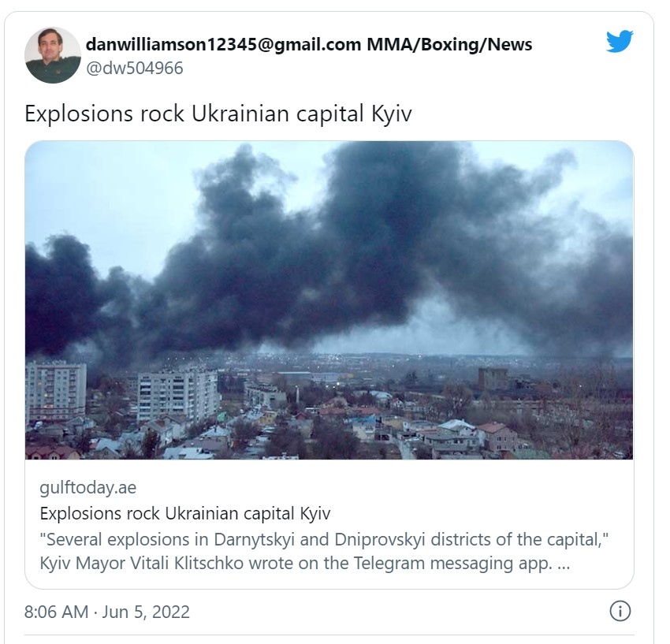Click the Twitter bird logo
The image size is (670, 644).
tap(619, 41)
